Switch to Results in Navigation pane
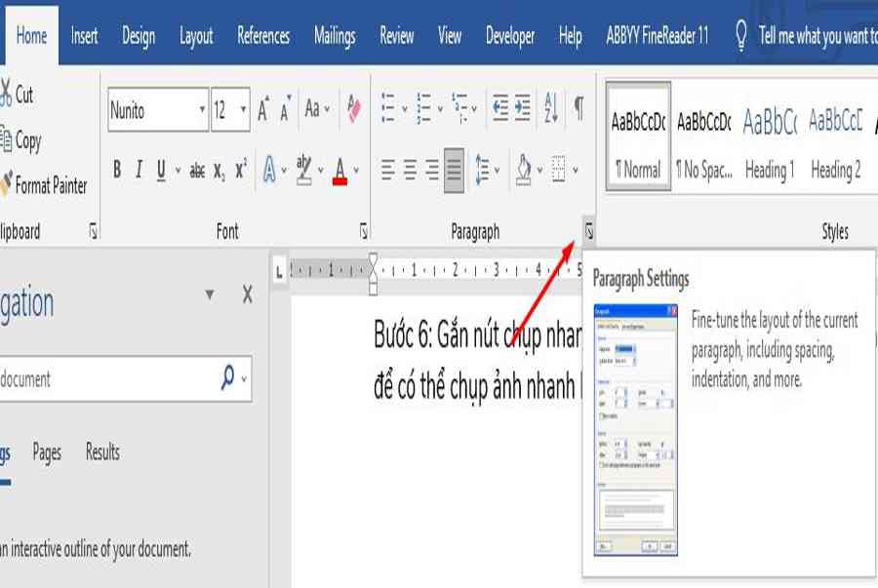The width and height of the screenshot is (878, 588). [x=102, y=451]
